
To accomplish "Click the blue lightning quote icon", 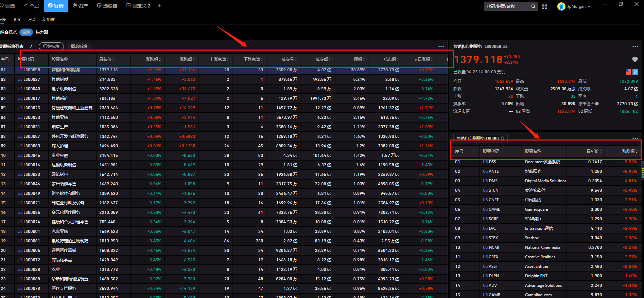I will [635, 72].
